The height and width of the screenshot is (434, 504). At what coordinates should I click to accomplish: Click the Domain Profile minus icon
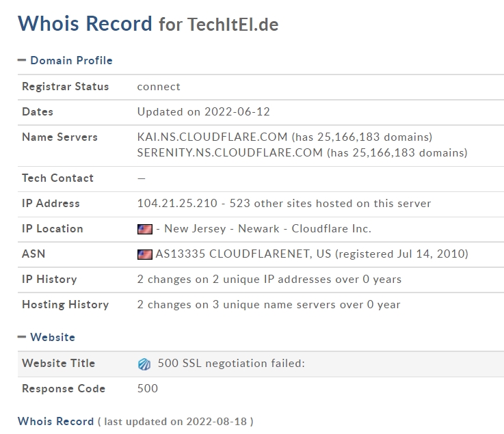pos(21,60)
